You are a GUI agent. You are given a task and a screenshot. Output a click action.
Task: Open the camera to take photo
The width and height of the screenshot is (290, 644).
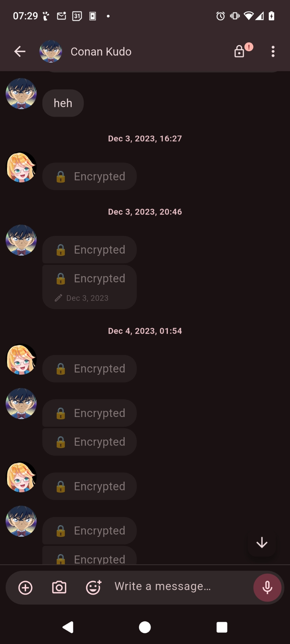(59, 588)
